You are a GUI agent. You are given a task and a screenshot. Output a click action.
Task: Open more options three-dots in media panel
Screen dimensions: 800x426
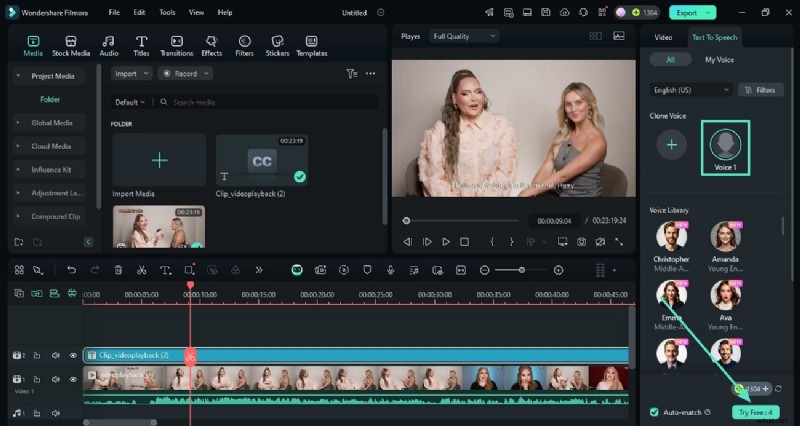point(370,74)
